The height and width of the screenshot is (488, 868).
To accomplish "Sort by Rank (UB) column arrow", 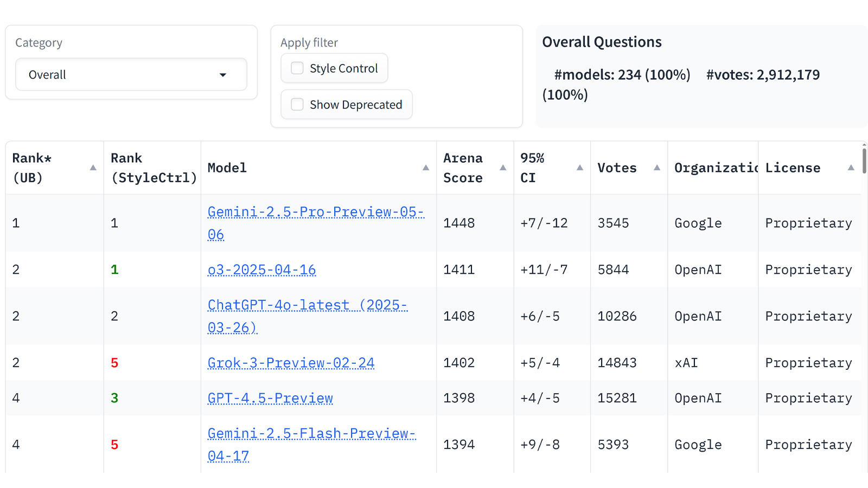I will pyautogui.click(x=93, y=168).
